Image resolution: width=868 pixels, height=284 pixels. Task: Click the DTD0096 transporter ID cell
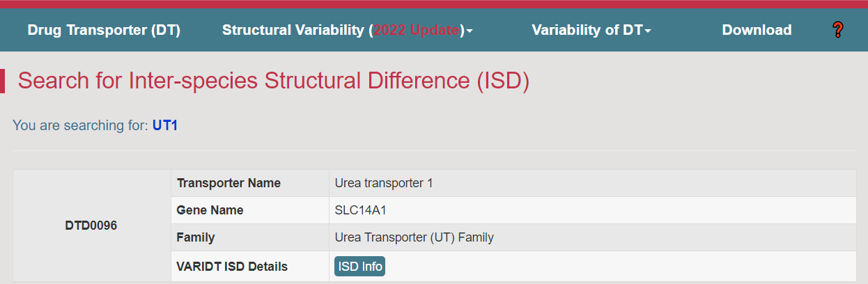click(91, 226)
